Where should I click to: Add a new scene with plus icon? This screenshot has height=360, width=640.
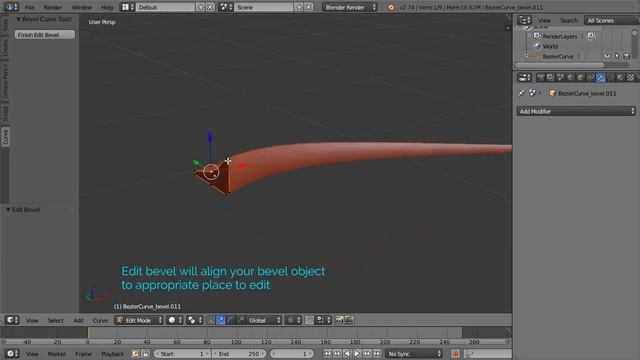(299, 7)
